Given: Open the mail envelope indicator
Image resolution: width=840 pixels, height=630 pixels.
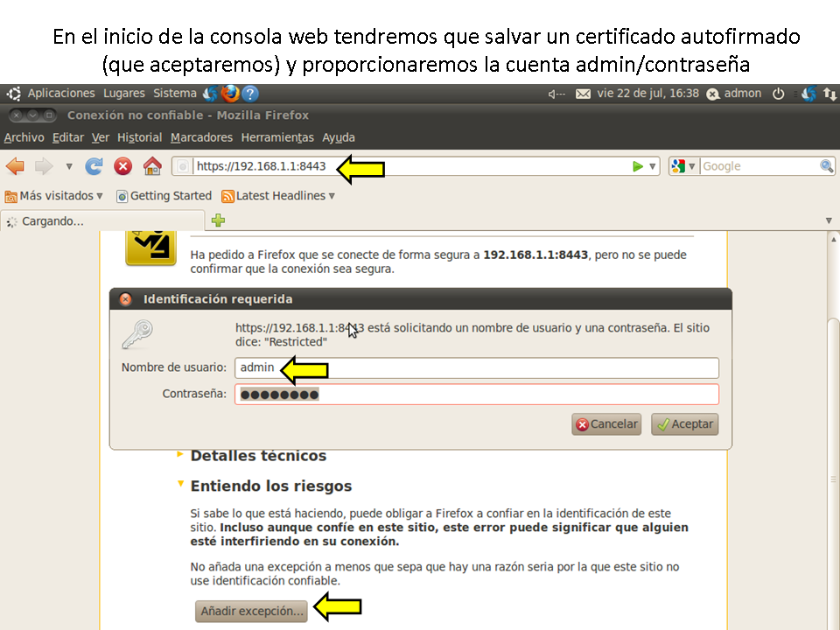Looking at the screenshot, I should [583, 94].
